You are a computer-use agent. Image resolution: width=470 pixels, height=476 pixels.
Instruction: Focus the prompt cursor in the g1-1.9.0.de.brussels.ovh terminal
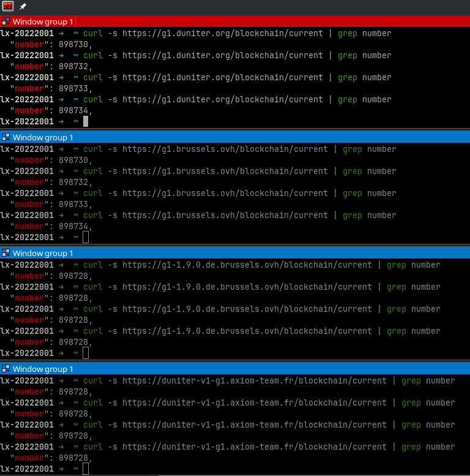pyautogui.click(x=86, y=353)
